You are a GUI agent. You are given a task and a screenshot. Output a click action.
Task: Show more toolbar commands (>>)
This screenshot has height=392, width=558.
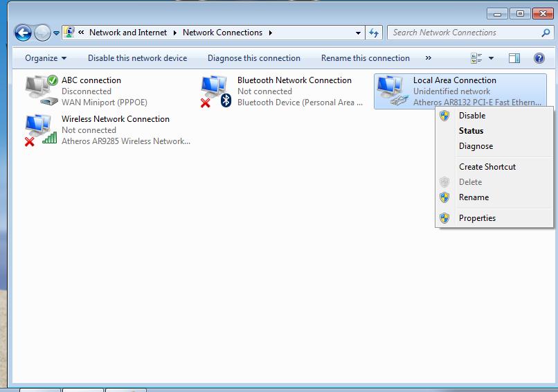[x=428, y=57]
